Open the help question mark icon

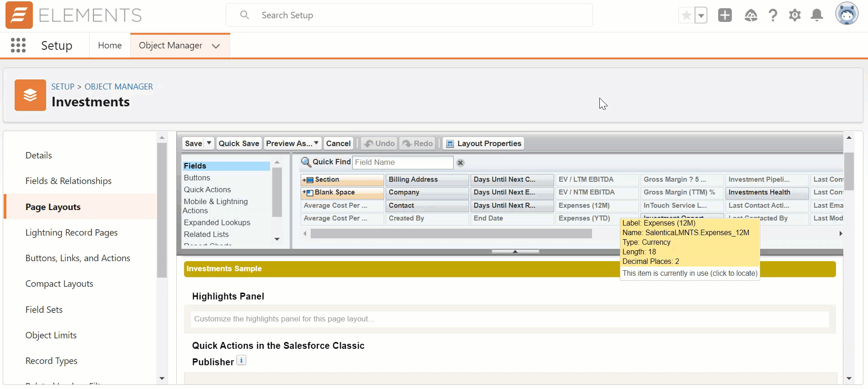coord(773,16)
